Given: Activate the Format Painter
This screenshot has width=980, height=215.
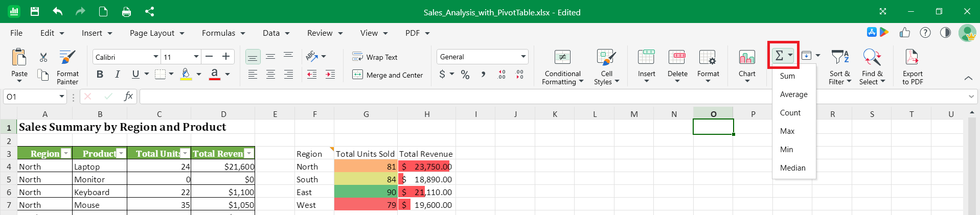Looking at the screenshot, I should click(67, 67).
